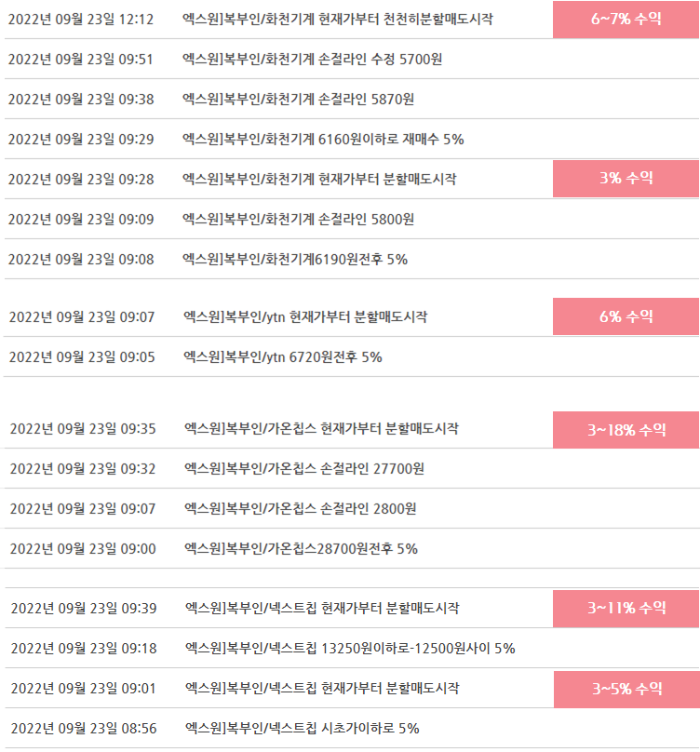Click the 3~11% 수익 badge

point(626,608)
